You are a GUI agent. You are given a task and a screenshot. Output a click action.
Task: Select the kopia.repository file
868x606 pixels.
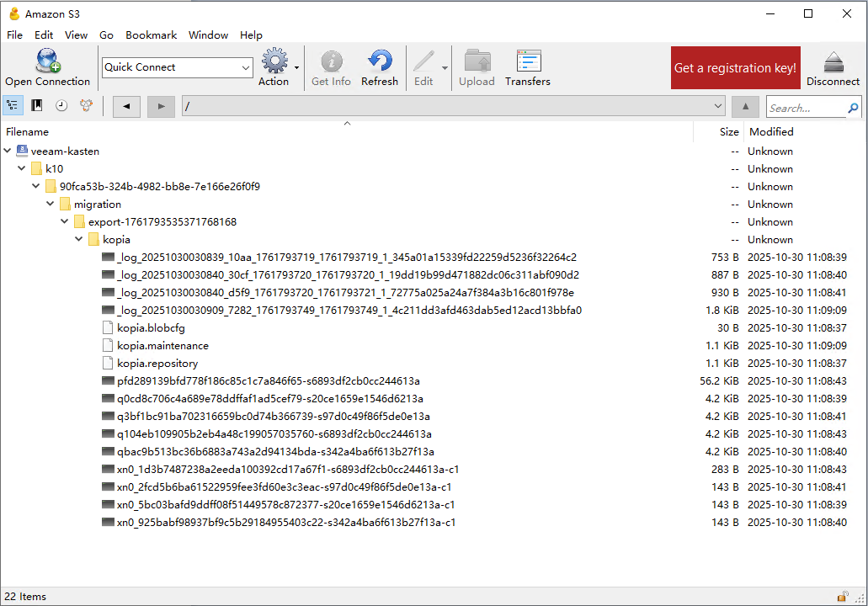(x=157, y=364)
